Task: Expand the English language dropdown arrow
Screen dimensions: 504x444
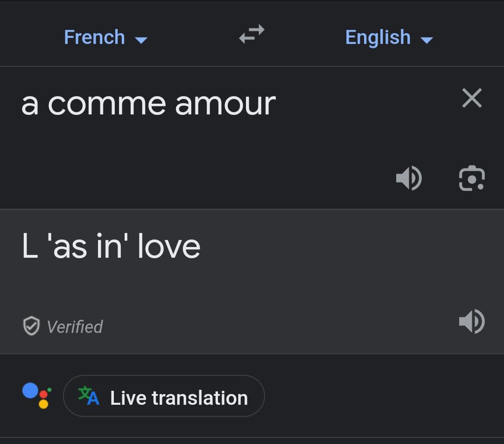Action: [427, 40]
